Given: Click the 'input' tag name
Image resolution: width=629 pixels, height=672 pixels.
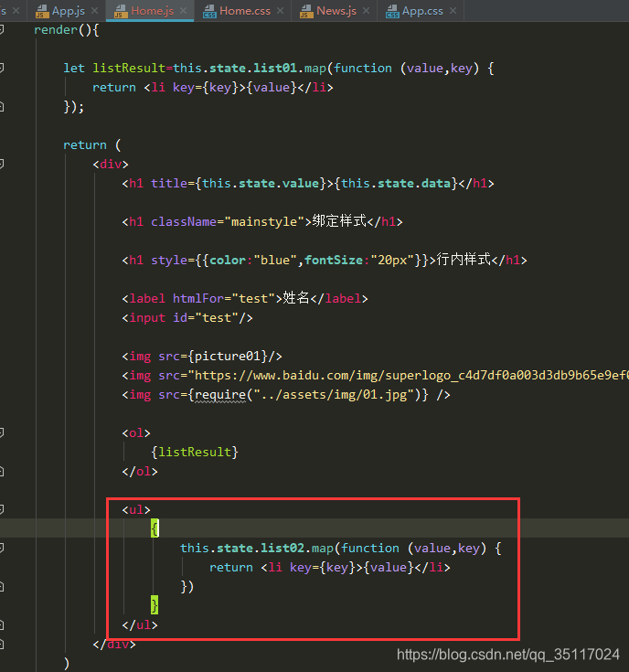Looking at the screenshot, I should (x=147, y=317).
